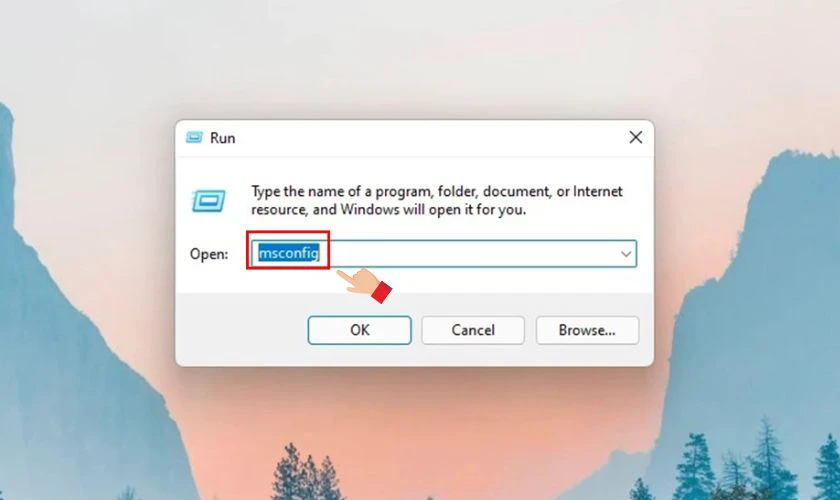Click the small Run icon in title bar
Screen dimensions: 840x500
pos(194,138)
